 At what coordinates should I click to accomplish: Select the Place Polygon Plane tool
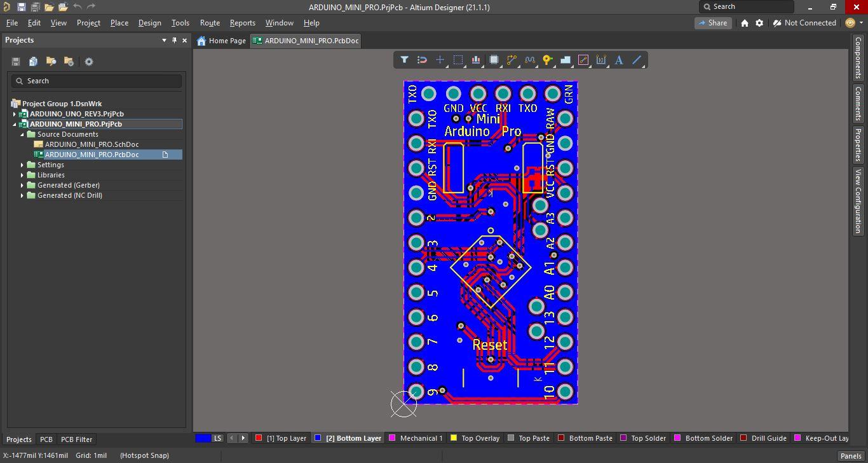pos(566,60)
